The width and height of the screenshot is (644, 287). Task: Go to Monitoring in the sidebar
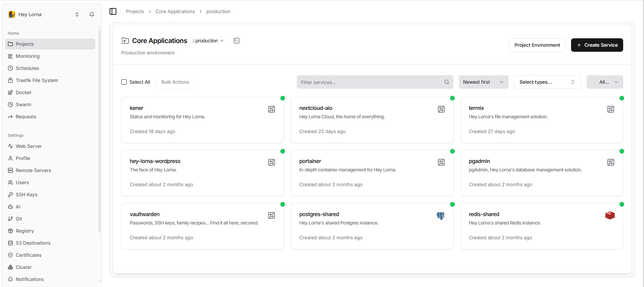[28, 56]
